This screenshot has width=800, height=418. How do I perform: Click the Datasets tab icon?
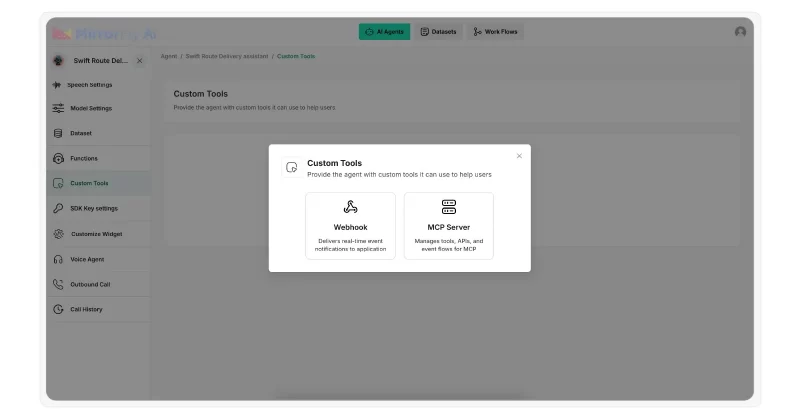[x=424, y=32]
